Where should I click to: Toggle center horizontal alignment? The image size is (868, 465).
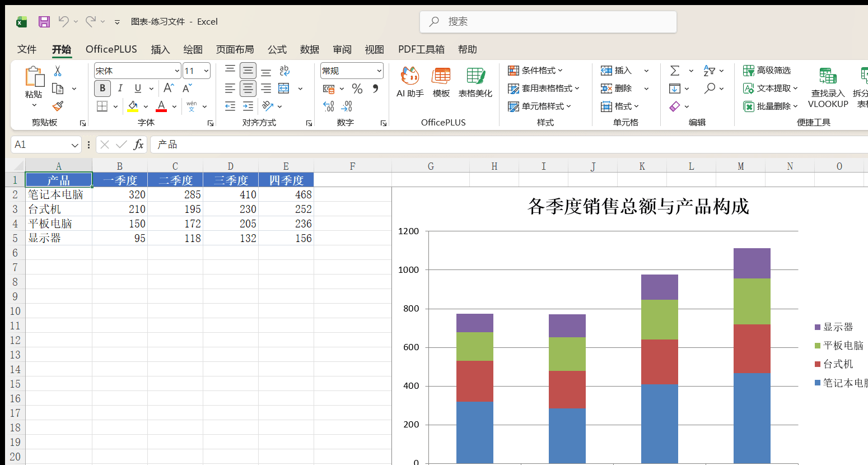248,89
